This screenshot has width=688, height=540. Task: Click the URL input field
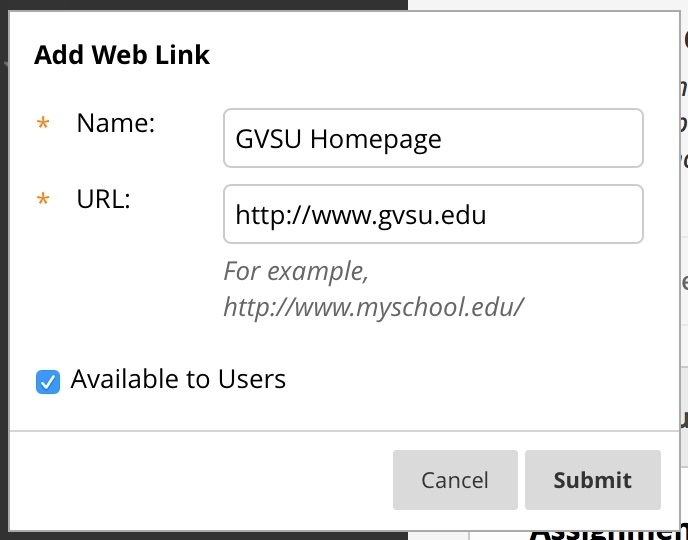coord(432,214)
